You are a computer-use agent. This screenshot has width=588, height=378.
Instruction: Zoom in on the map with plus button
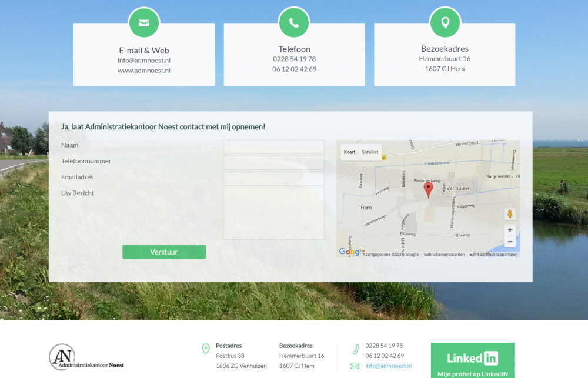coord(510,230)
